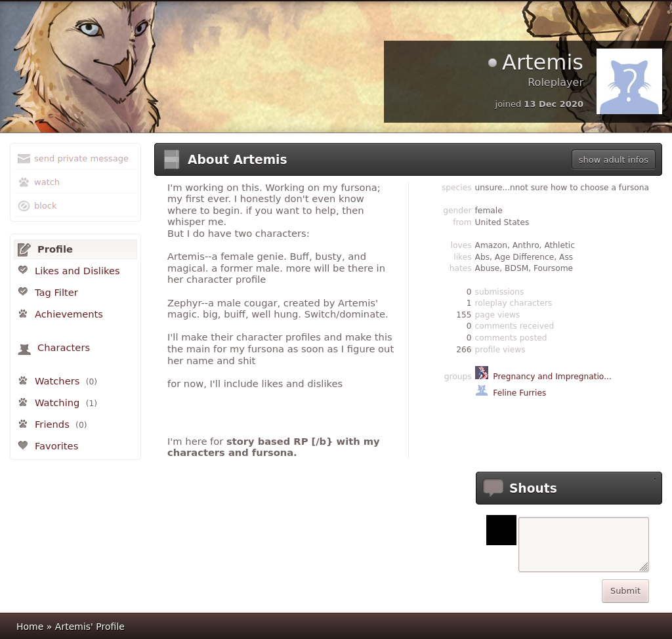Click the heart icon beside Favorites

[23, 445]
